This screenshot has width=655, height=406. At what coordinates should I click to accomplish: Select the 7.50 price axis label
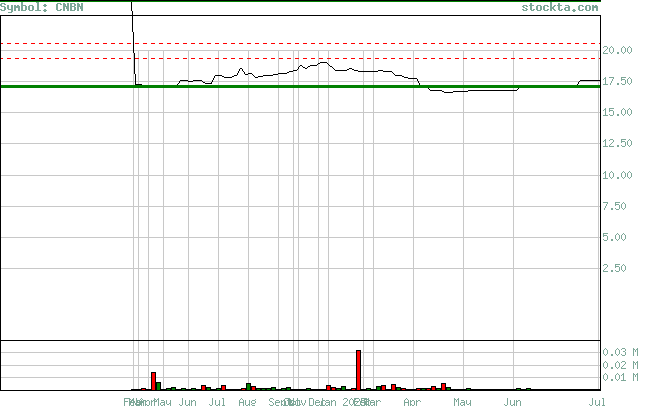pos(614,206)
